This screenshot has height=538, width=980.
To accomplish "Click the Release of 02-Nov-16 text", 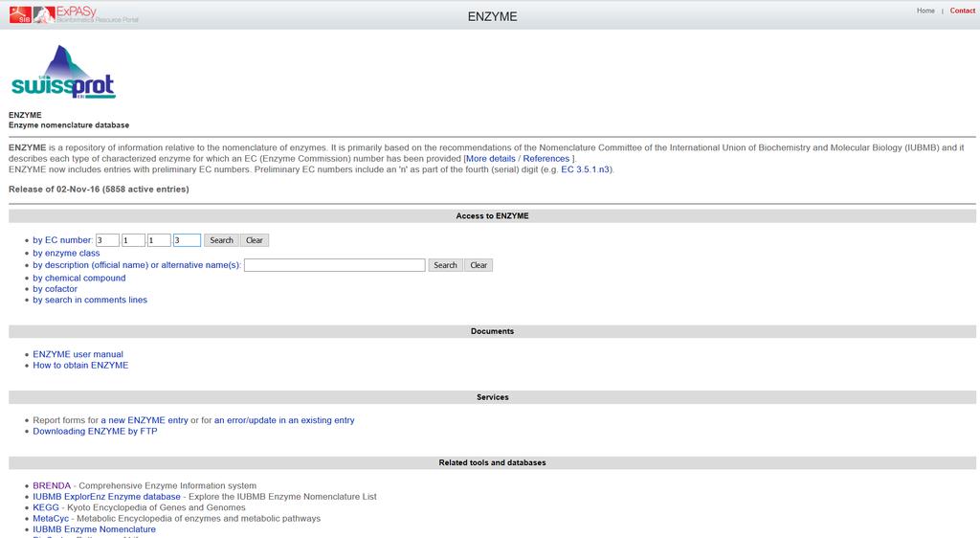I will click(x=99, y=190).
